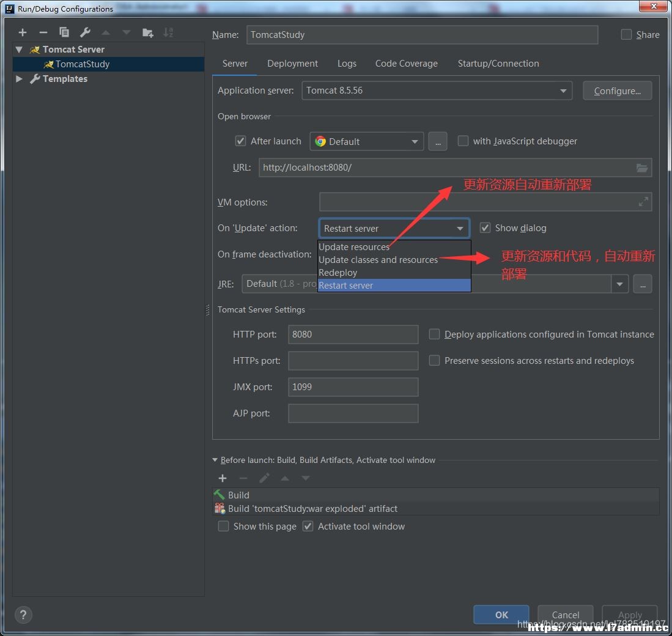
Task: Add a before-launch task with the plus icon
Action: coord(223,478)
